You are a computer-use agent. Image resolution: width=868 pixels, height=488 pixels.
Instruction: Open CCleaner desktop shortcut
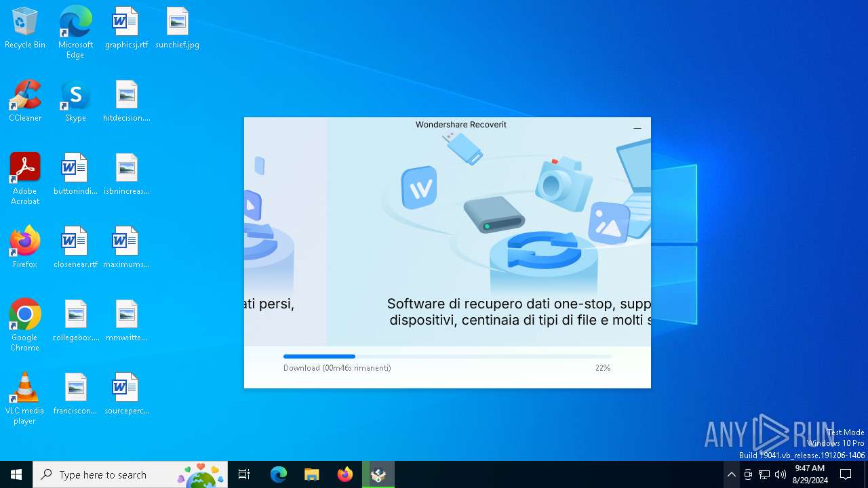tap(25, 102)
